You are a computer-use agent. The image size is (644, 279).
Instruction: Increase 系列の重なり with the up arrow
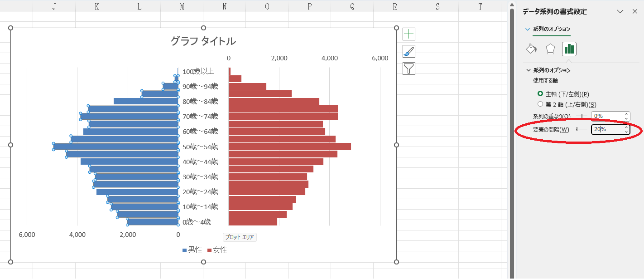click(626, 114)
